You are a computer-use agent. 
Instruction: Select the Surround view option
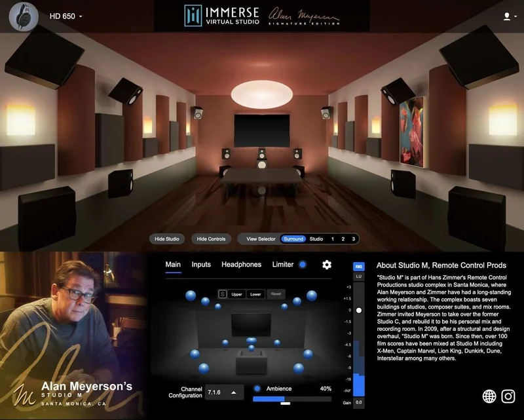click(x=293, y=239)
